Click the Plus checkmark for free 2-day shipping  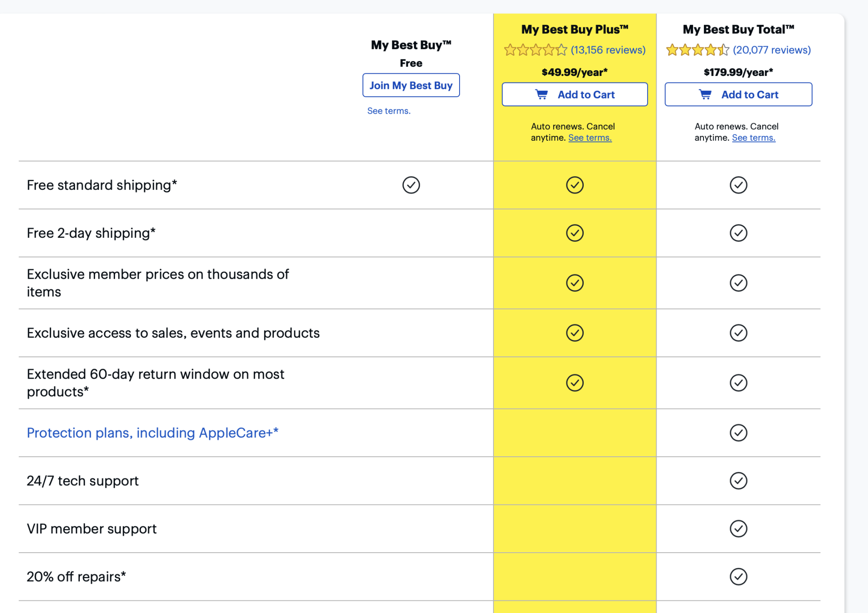(575, 233)
